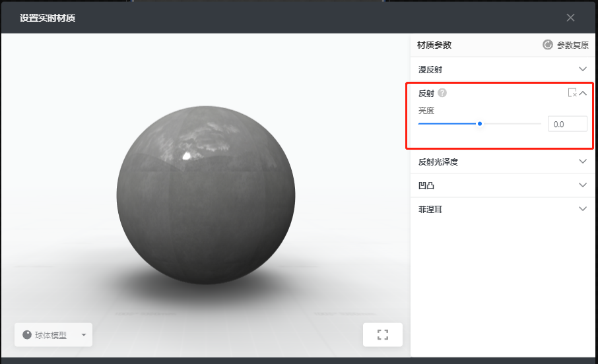Click the fullscreen preview icon
The height and width of the screenshot is (364, 598).
point(383,334)
